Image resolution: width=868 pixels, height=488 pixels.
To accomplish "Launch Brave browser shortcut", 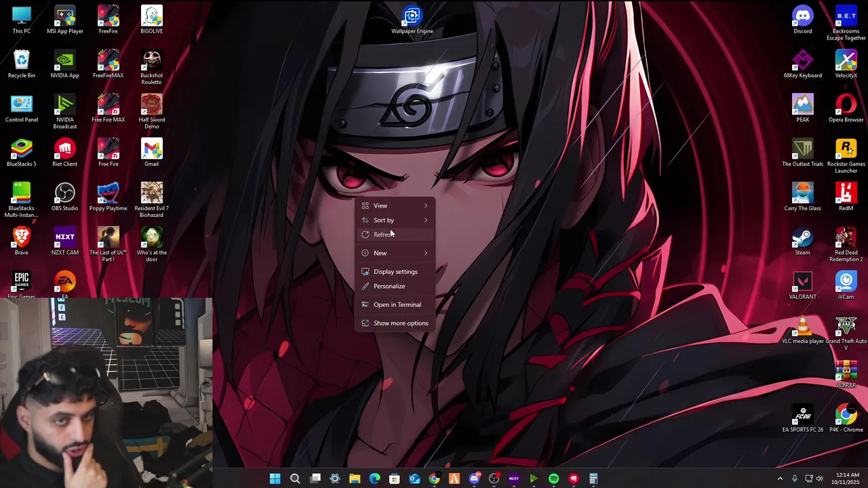I will coord(22,241).
